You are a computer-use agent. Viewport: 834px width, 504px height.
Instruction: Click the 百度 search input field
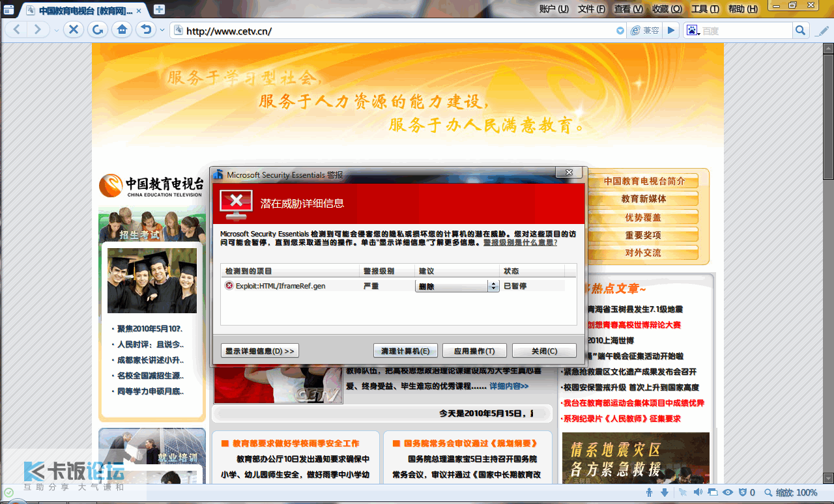click(x=746, y=31)
